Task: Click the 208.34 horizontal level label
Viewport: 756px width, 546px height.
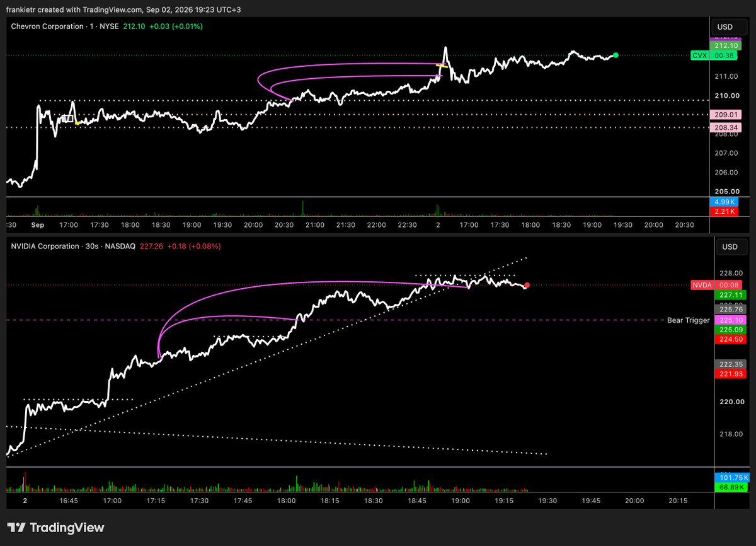Action: coord(727,128)
